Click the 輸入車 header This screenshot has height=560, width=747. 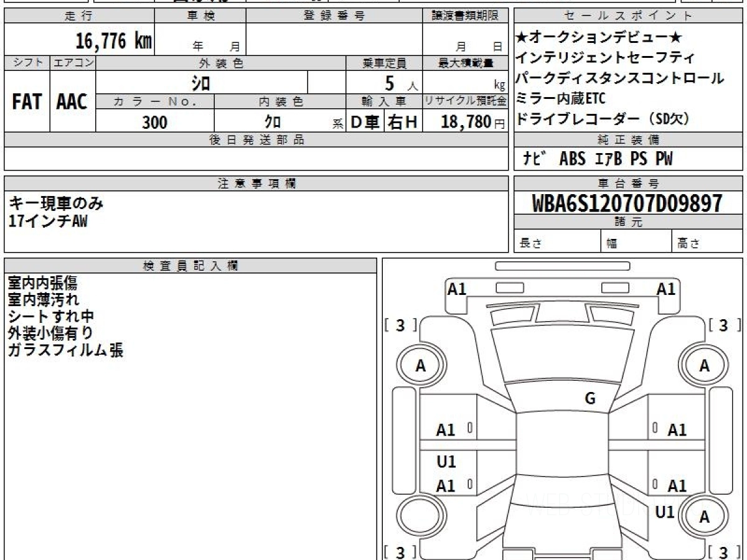pos(384,101)
